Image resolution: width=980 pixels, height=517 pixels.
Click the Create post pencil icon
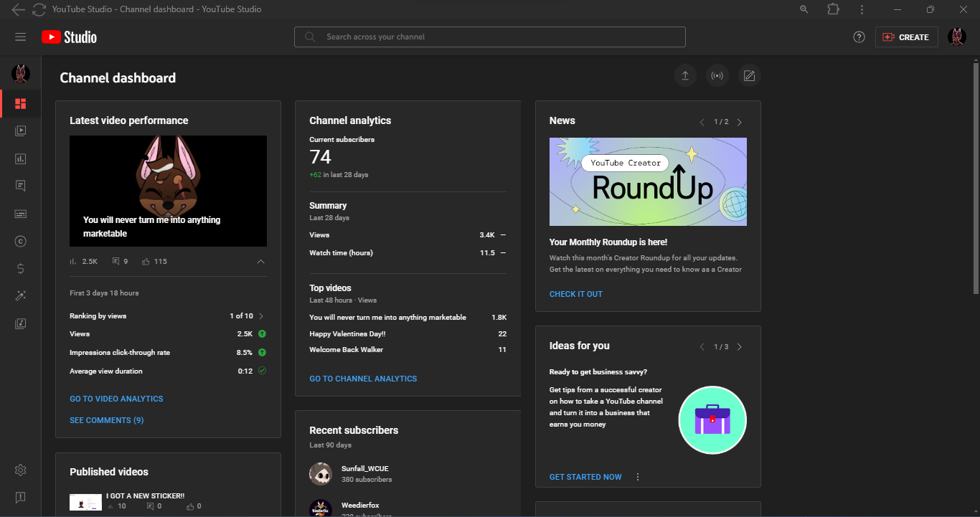[x=750, y=76]
